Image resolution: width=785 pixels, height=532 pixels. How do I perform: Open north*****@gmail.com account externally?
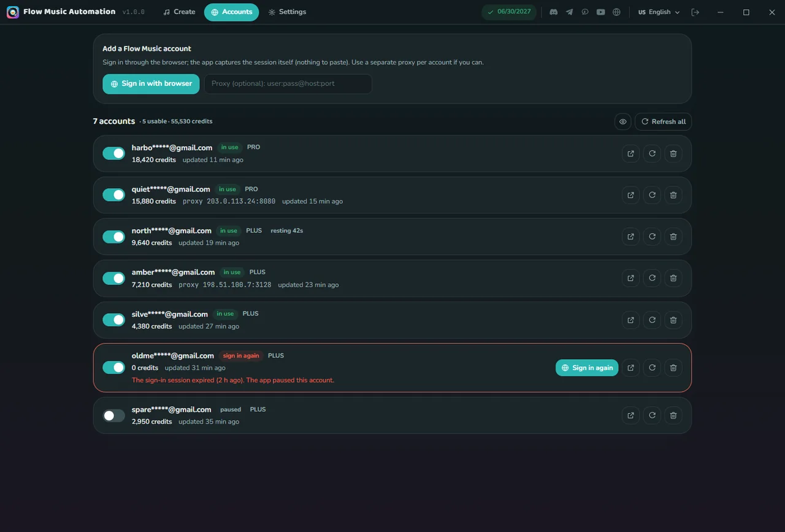[x=630, y=237]
